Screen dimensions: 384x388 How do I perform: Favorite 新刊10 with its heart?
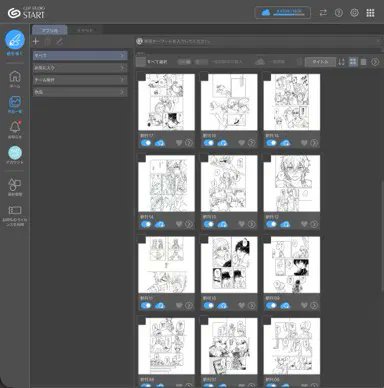click(x=242, y=305)
